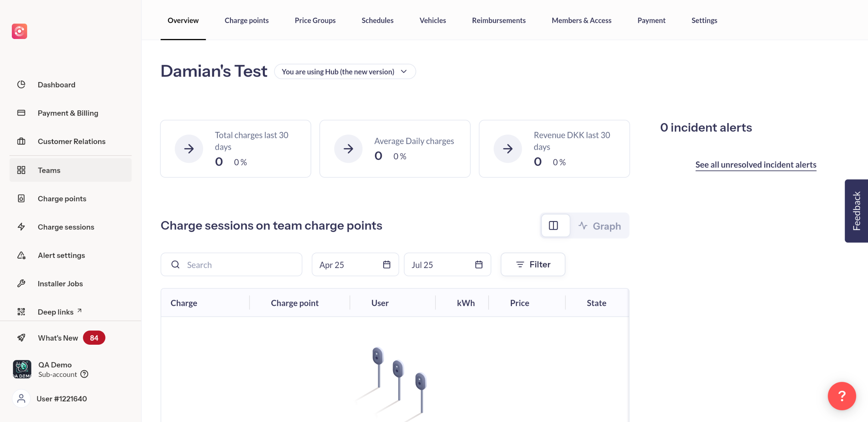Screen dimensions: 868x422
Task: Open Alert settings from the warning triangle icon
Action: point(21,255)
